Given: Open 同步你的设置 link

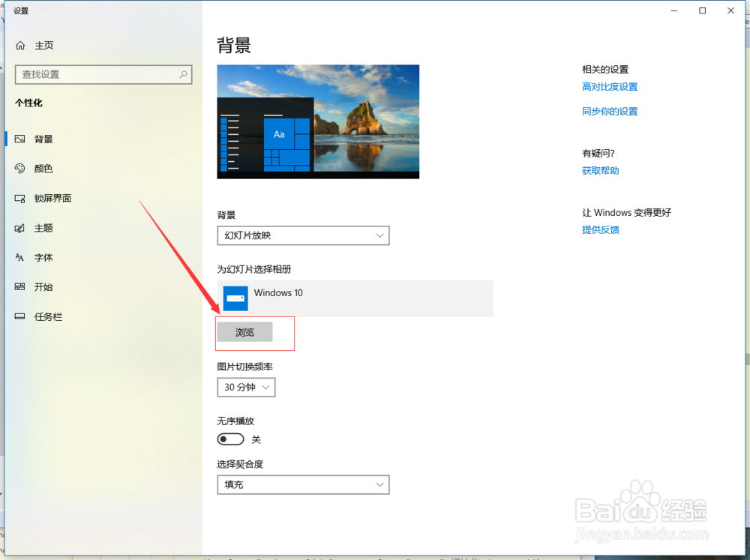Looking at the screenshot, I should pyautogui.click(x=610, y=112).
